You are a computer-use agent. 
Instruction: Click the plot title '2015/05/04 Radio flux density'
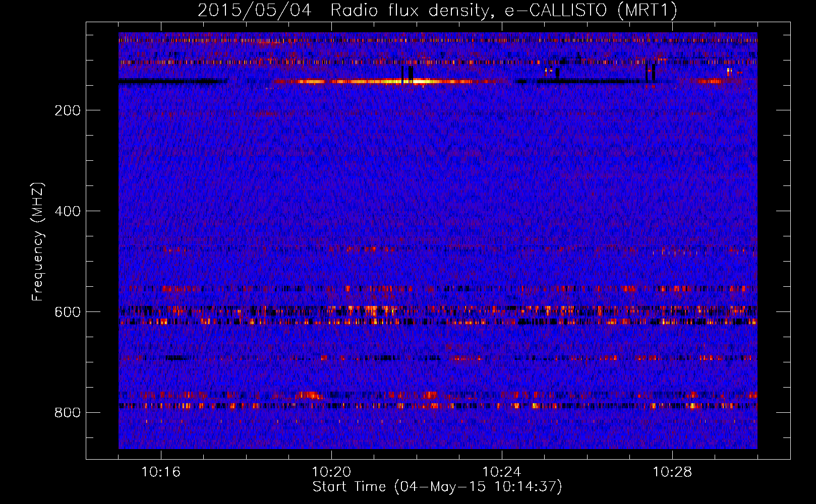click(x=437, y=11)
